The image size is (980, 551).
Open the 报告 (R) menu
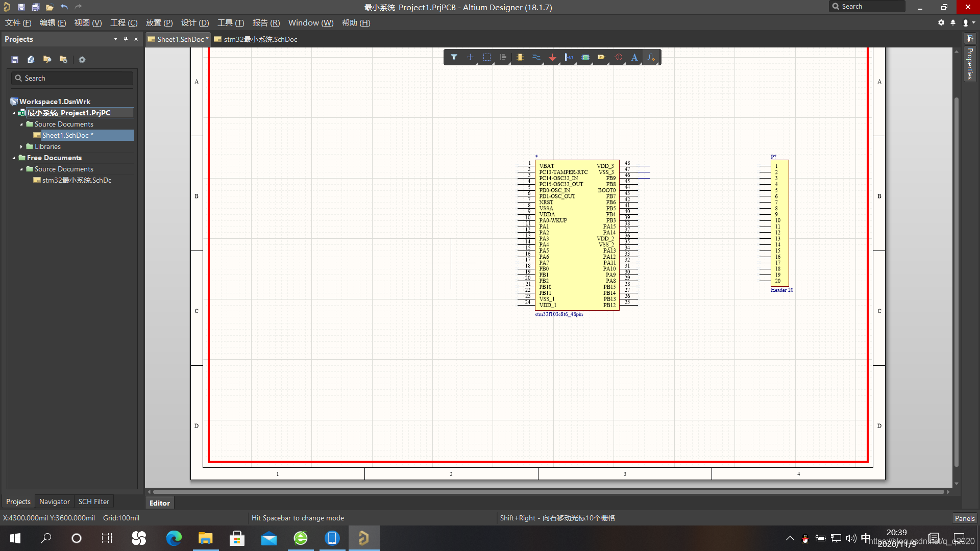266,23
